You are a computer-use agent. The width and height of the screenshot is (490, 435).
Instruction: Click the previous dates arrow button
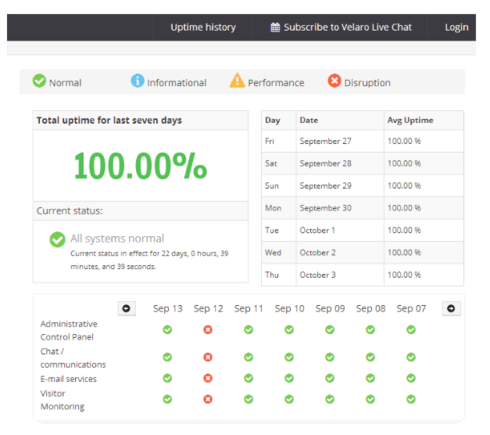click(x=127, y=308)
